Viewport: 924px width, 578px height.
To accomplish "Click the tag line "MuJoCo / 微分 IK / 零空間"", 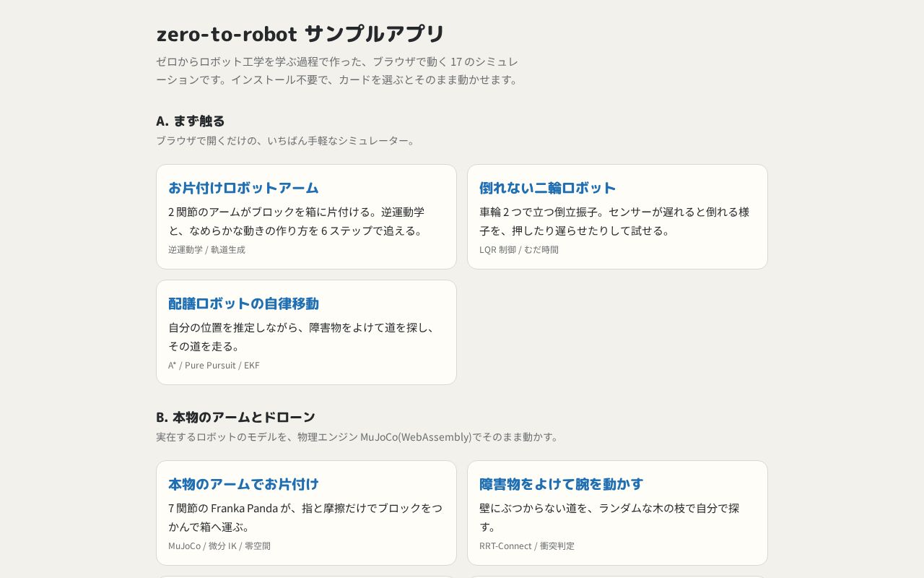I will [219, 546].
